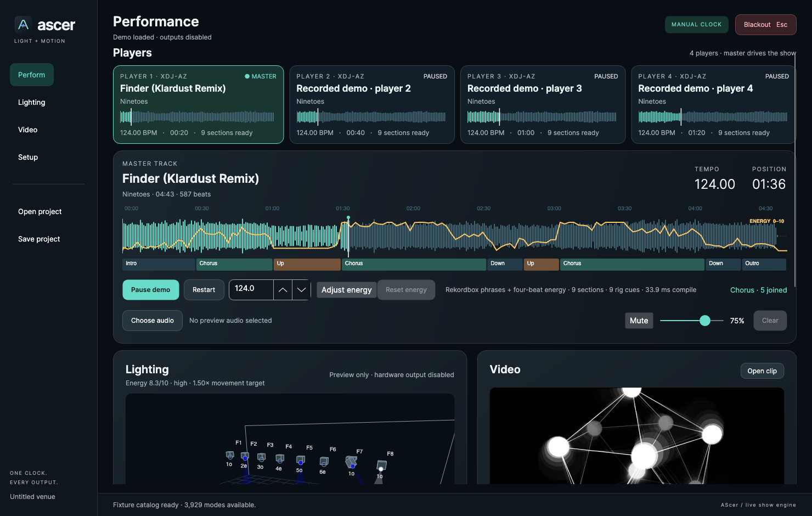Image resolution: width=812 pixels, height=516 pixels.
Task: Restart the demo track
Action: [204, 290]
